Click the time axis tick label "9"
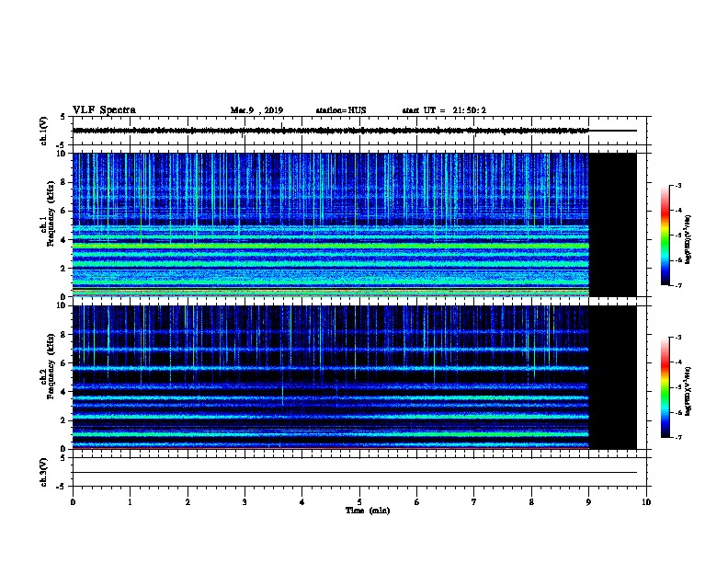The width and height of the screenshot is (728, 563). tap(588, 502)
